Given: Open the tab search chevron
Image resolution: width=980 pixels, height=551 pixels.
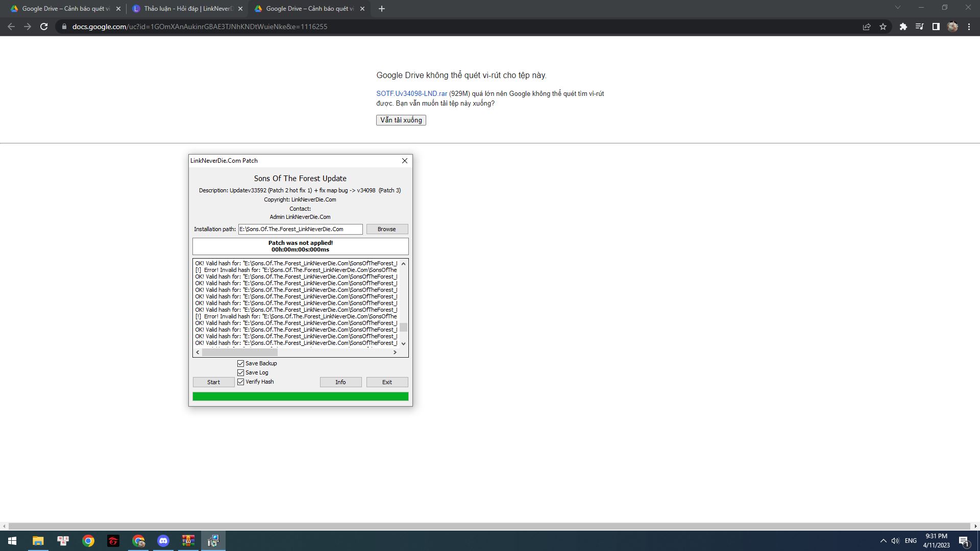Looking at the screenshot, I should [898, 7].
